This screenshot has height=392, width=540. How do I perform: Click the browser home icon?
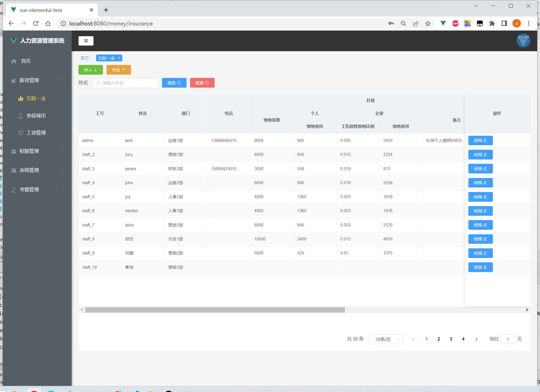(x=48, y=23)
